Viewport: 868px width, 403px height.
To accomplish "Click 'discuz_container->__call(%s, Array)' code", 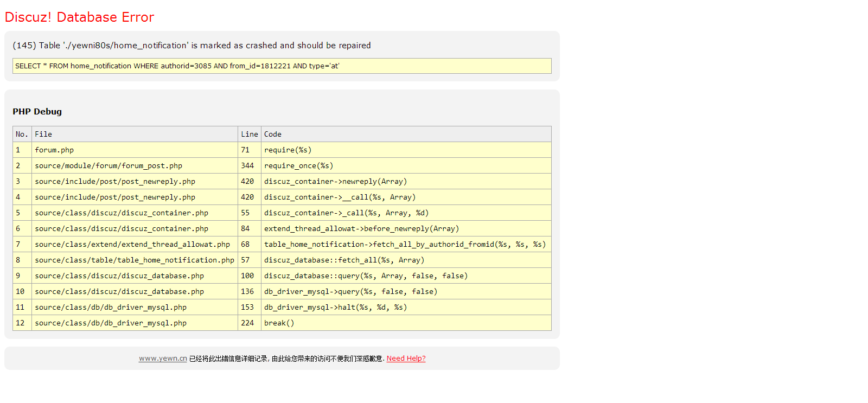I will tap(406, 197).
